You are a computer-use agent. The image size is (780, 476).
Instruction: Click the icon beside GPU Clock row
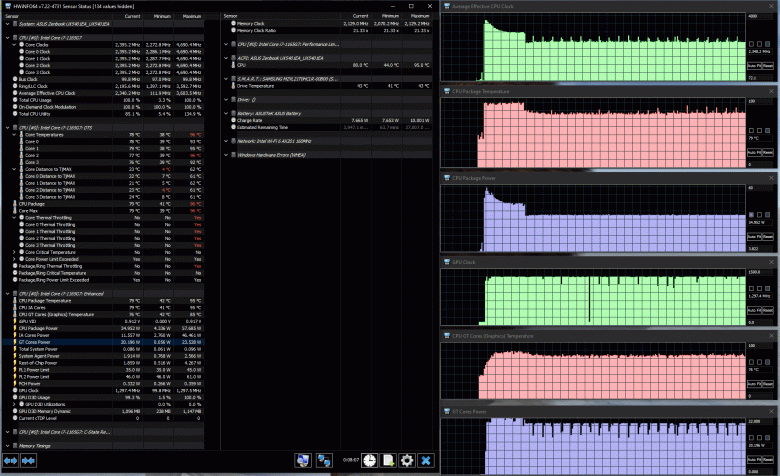click(x=15, y=390)
